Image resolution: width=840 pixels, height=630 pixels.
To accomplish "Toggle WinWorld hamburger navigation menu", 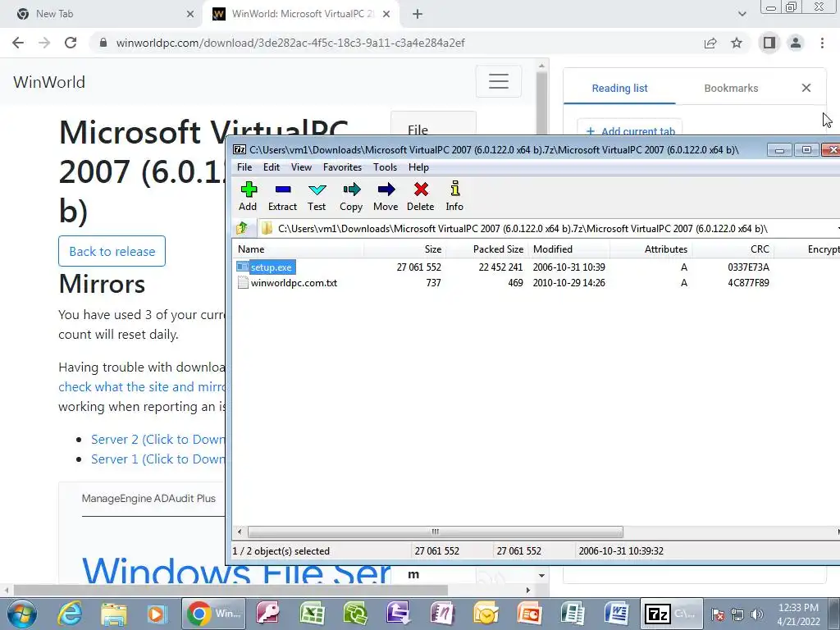I will (498, 81).
